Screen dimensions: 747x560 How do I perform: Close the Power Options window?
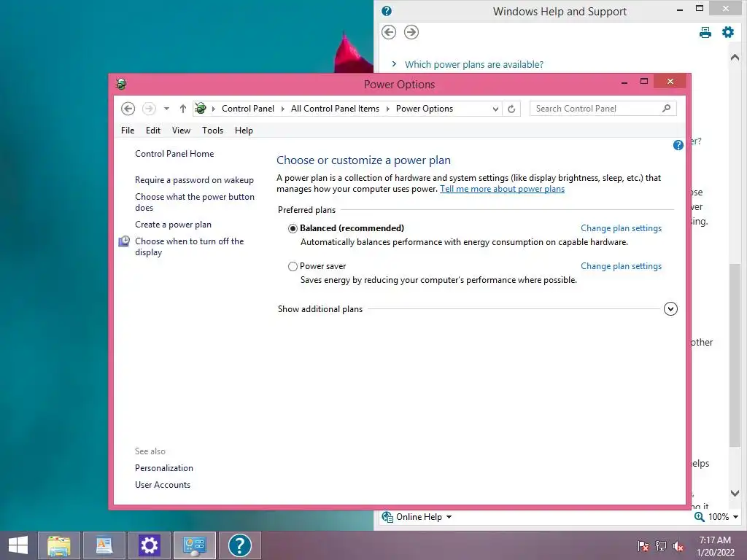coord(670,82)
